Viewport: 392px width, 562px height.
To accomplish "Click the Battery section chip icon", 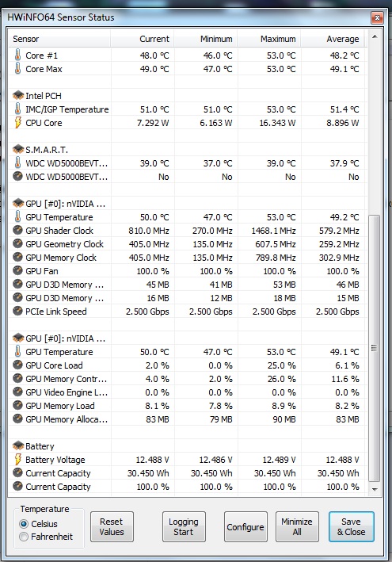I will [x=18, y=445].
